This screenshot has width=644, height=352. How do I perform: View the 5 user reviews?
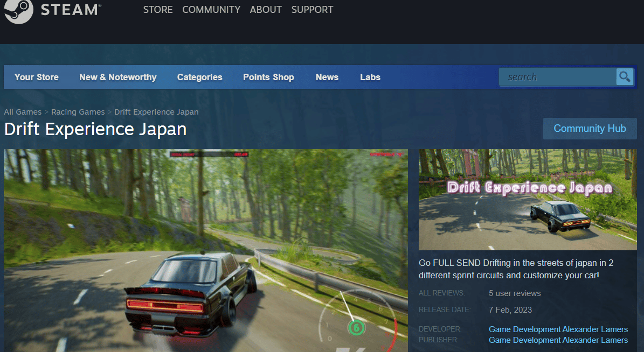pos(514,293)
